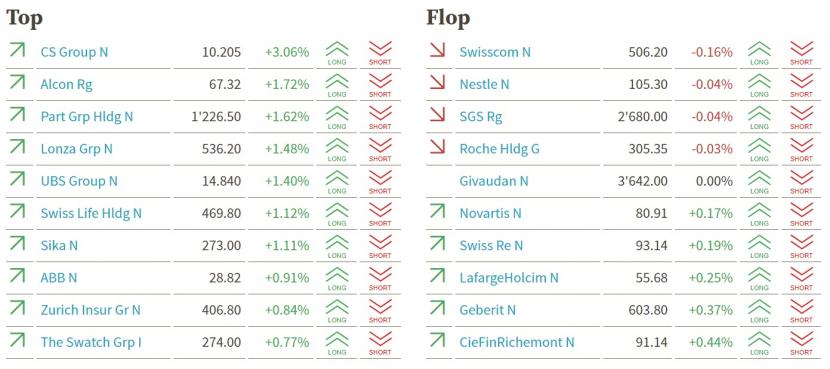Click the SHORT icon for Alcon Rg

pos(380,85)
